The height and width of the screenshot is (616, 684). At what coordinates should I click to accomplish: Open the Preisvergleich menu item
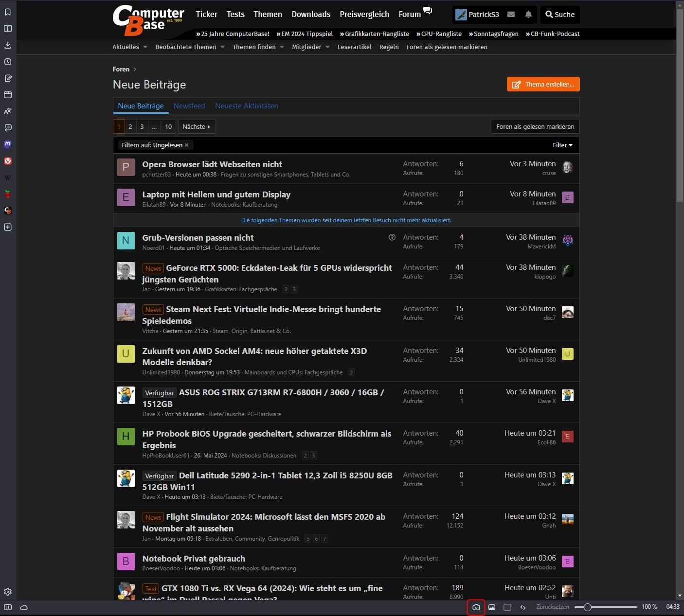pyautogui.click(x=364, y=14)
